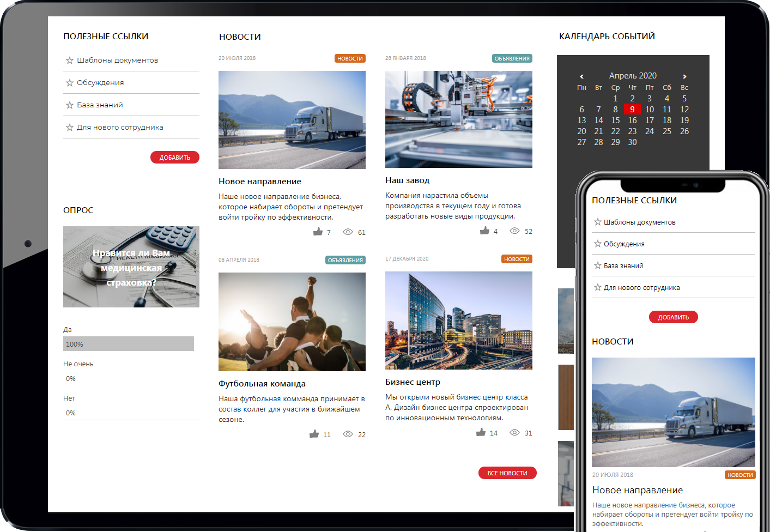The image size is (770, 532).
Task: Click views eye icon under Наш завод
Action: 514,231
